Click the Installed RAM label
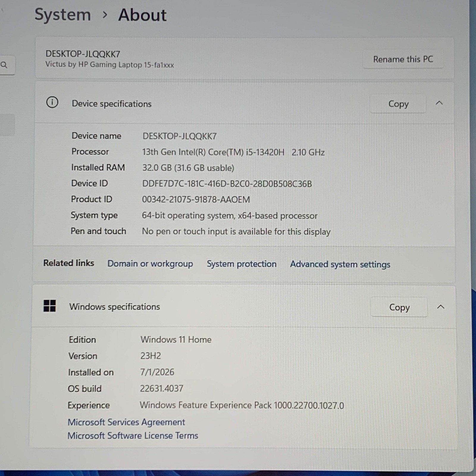This screenshot has height=476, width=476. point(98,167)
